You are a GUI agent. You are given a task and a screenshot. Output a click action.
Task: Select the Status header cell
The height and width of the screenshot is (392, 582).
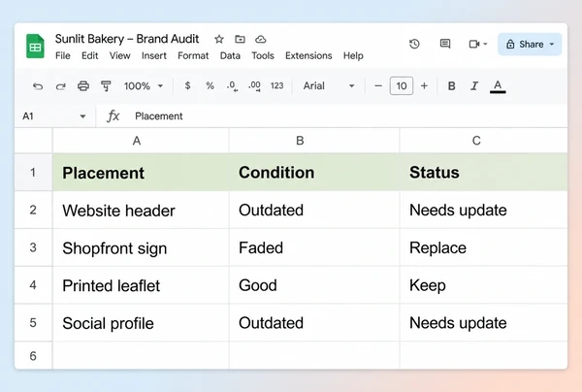(x=484, y=173)
